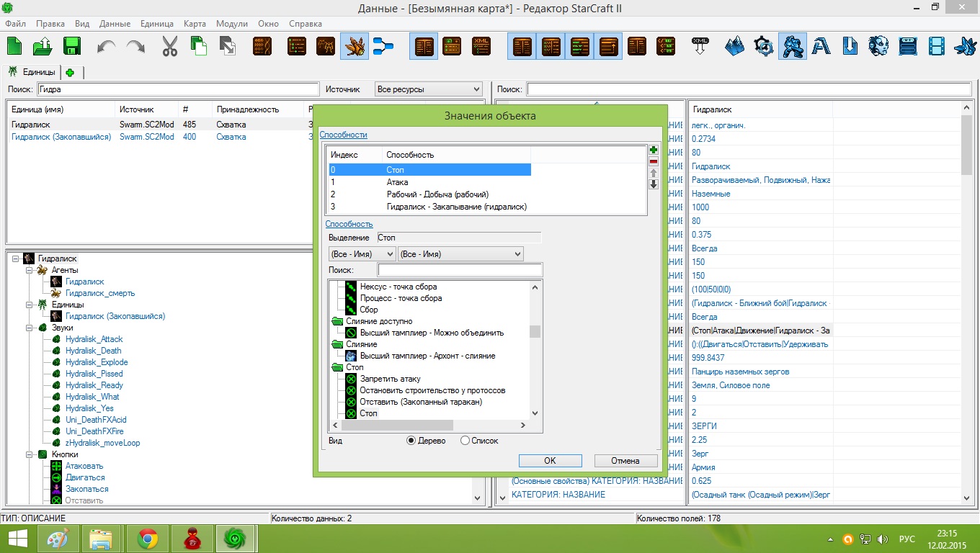
Task: Click the Undo arrow icon
Action: tap(107, 47)
